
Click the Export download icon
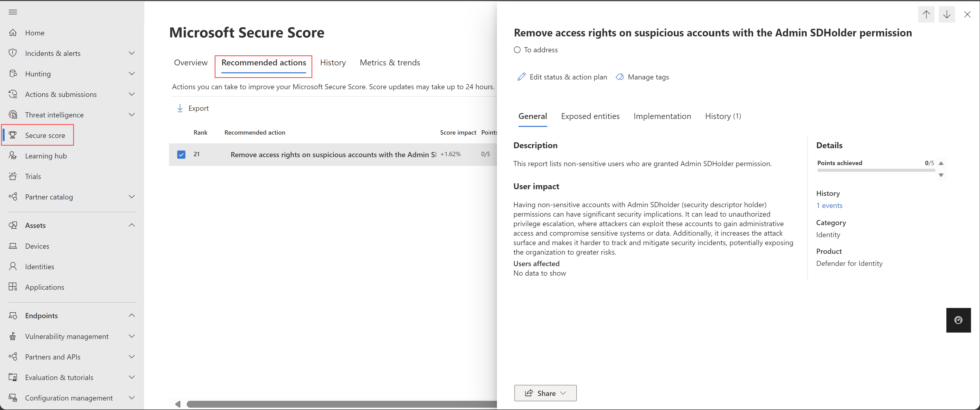[180, 108]
